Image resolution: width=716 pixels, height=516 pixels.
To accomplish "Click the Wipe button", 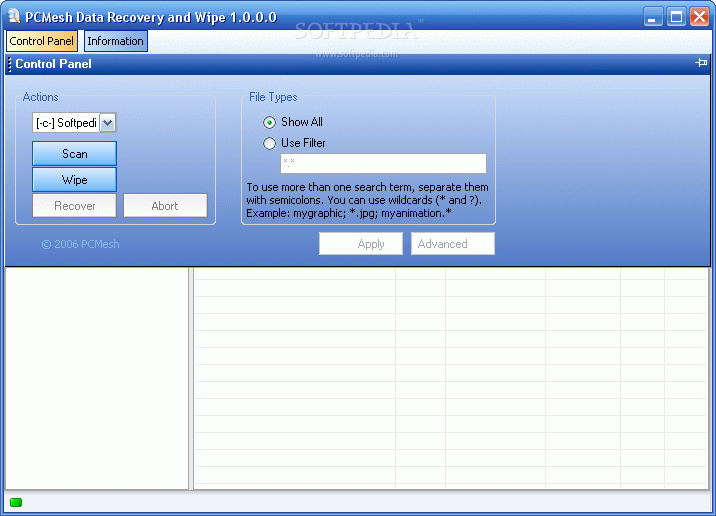I will click(x=74, y=179).
